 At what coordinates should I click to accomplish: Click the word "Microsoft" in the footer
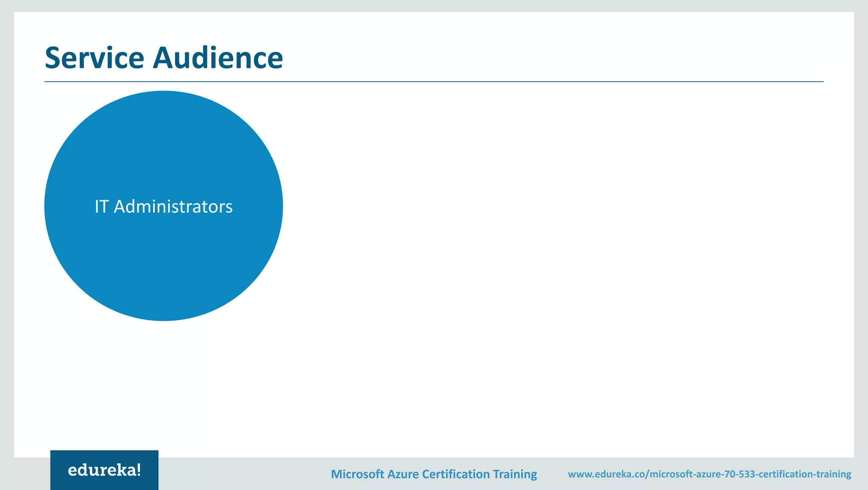[357, 474]
